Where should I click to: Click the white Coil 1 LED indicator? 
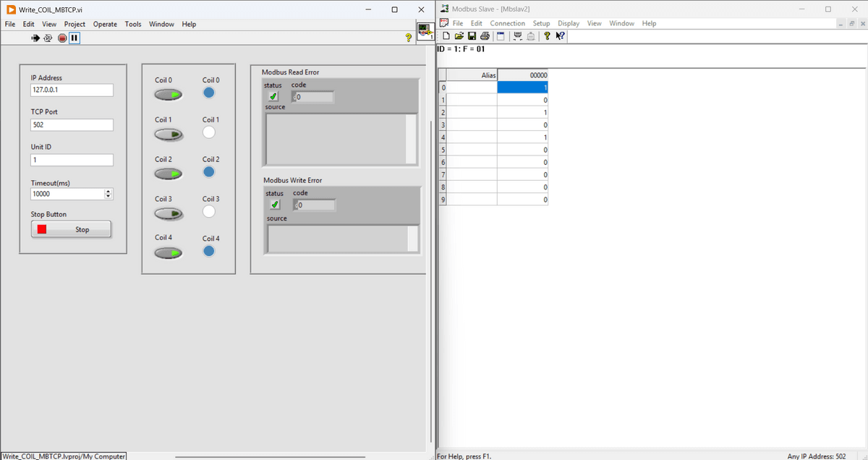tap(209, 132)
